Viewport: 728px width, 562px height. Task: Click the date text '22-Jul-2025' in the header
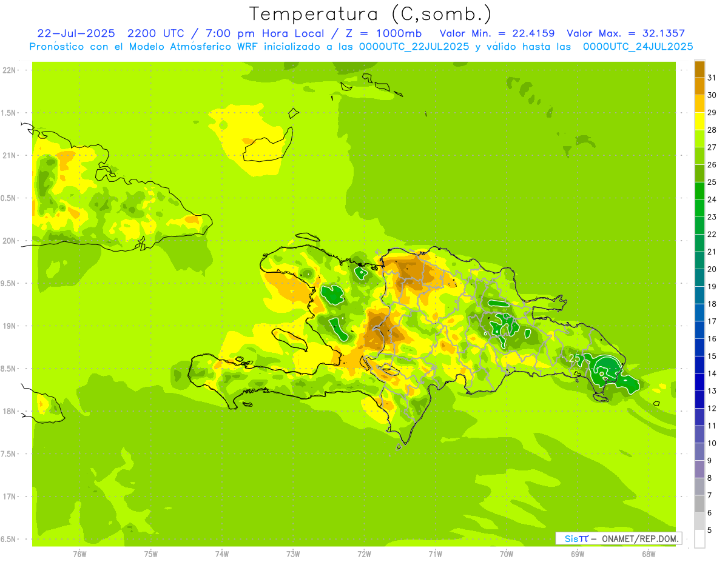[76, 33]
